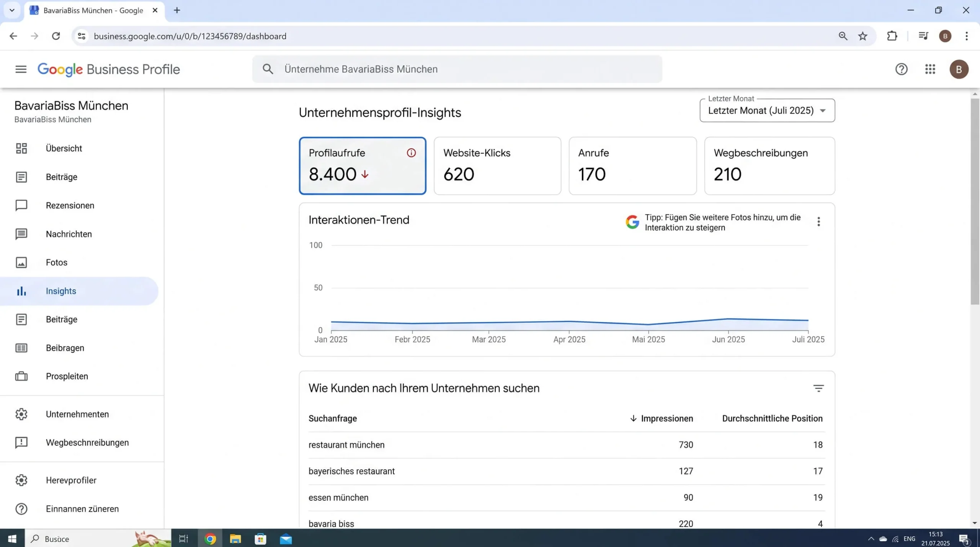
Task: Open File Explorer from the taskbar
Action: [235, 539]
